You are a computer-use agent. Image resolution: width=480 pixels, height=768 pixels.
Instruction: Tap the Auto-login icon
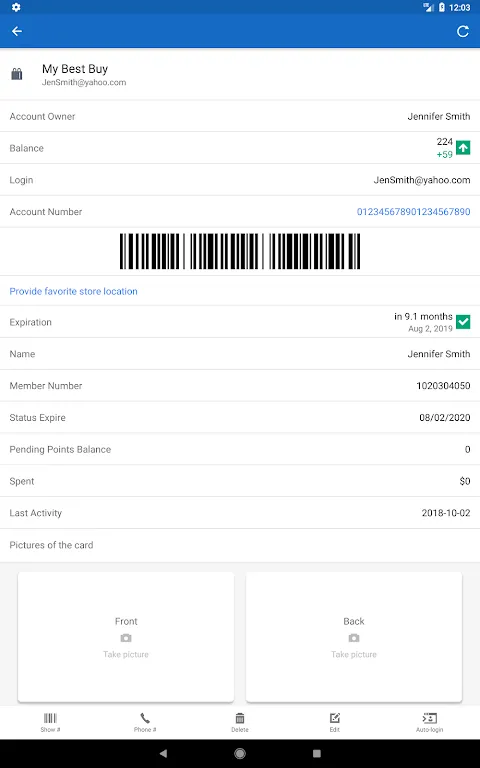[430, 722]
